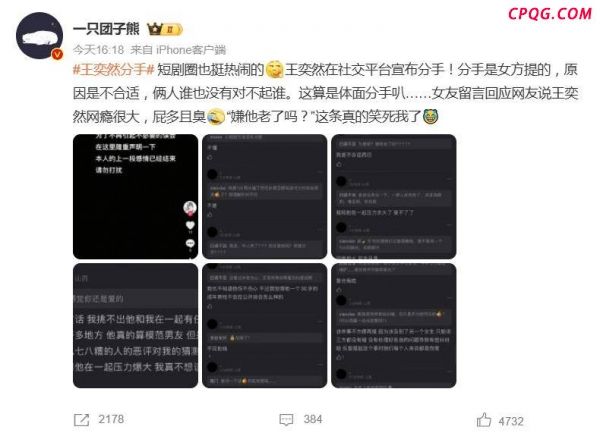This screenshot has width=600, height=436.
Task: Click the 4732 like count
Action: click(511, 421)
